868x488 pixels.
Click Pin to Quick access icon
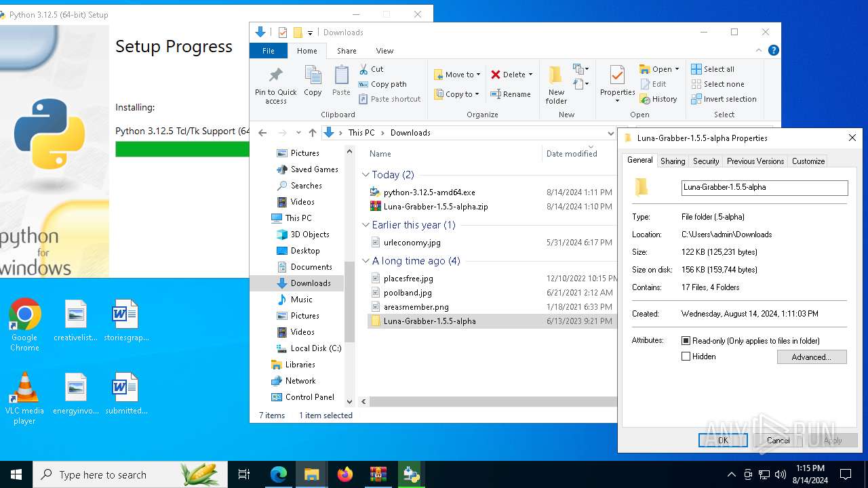(276, 75)
